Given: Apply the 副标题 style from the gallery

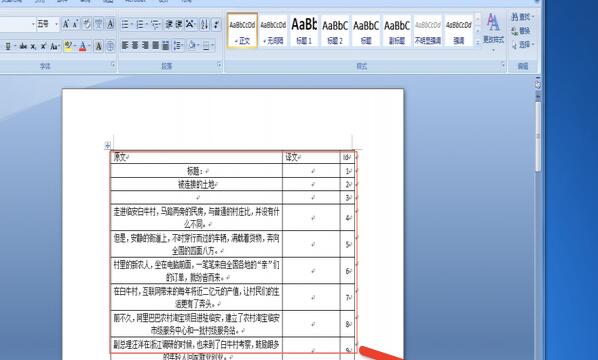Looking at the screenshot, I should point(397,31).
